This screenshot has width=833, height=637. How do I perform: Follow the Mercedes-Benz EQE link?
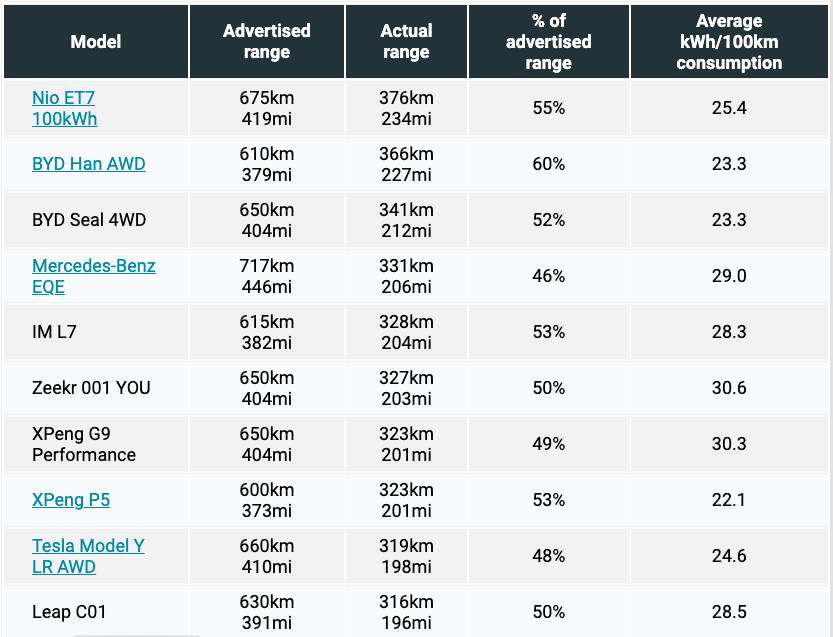click(94, 276)
